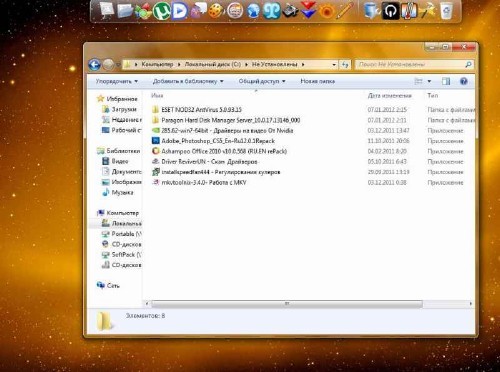Image resolution: width=500 pixels, height=372 pixels.
Task: Click the horizontal scrollbar thumb
Action: [287, 304]
